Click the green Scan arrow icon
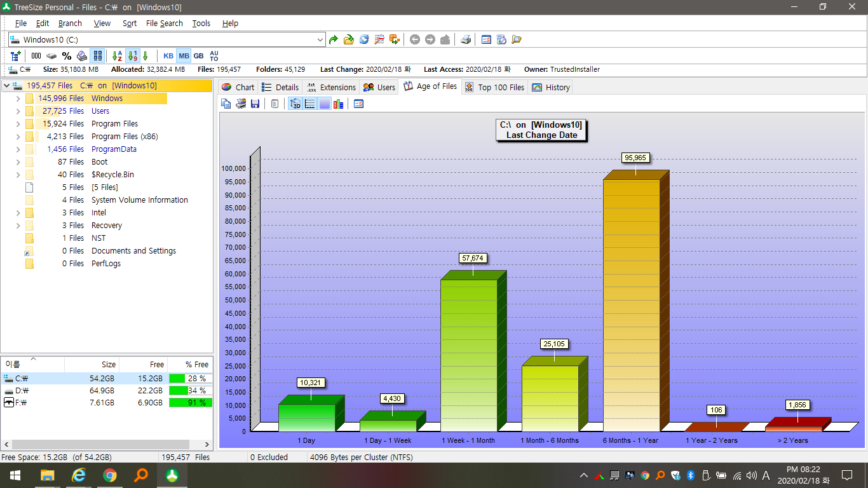The height and width of the screenshot is (488, 868). (x=334, y=39)
